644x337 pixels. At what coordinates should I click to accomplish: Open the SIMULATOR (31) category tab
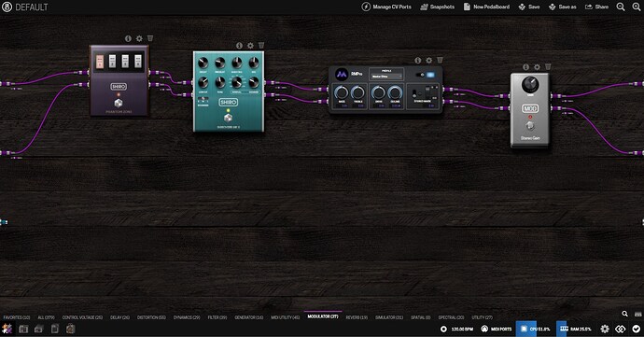pyautogui.click(x=389, y=317)
